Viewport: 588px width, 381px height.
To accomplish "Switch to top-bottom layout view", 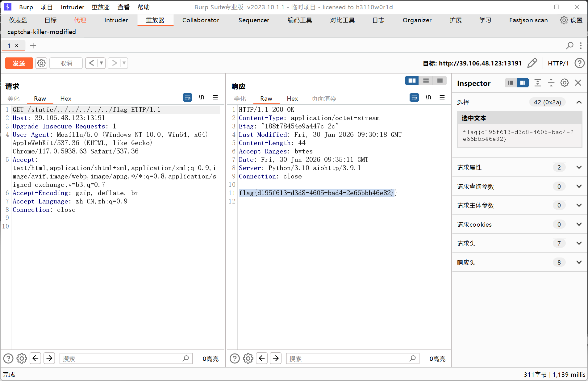I will click(426, 81).
